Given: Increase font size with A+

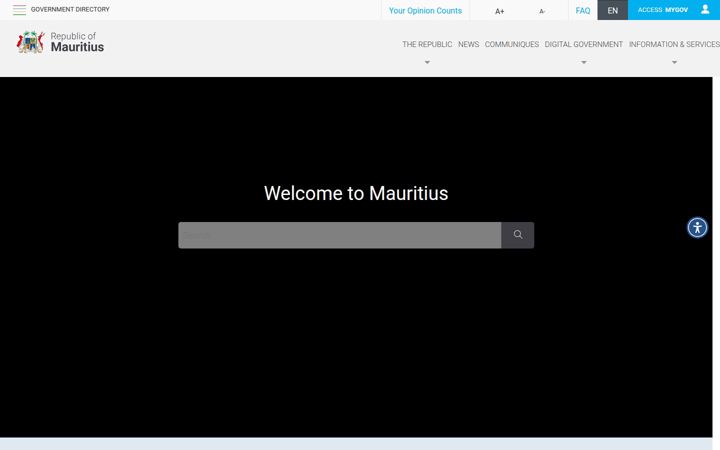Looking at the screenshot, I should point(500,11).
